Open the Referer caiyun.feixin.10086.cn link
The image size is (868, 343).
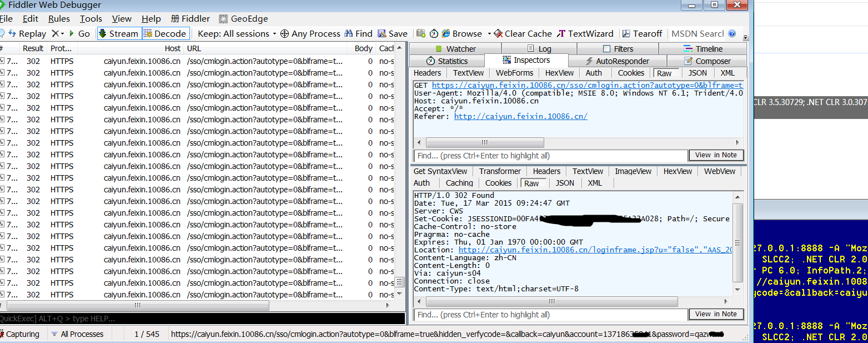(x=520, y=117)
